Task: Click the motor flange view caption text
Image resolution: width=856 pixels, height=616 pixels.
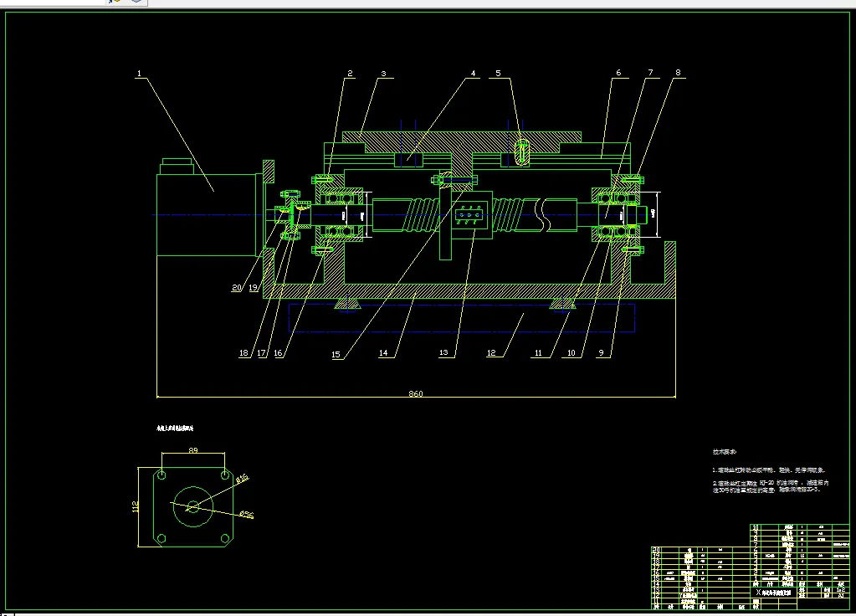Action: click(x=175, y=429)
